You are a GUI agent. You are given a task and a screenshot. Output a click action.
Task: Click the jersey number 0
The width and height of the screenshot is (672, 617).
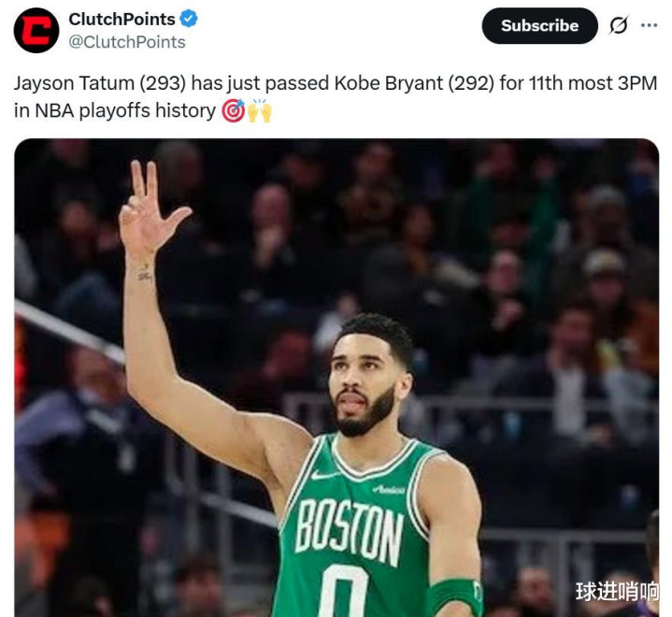click(345, 592)
